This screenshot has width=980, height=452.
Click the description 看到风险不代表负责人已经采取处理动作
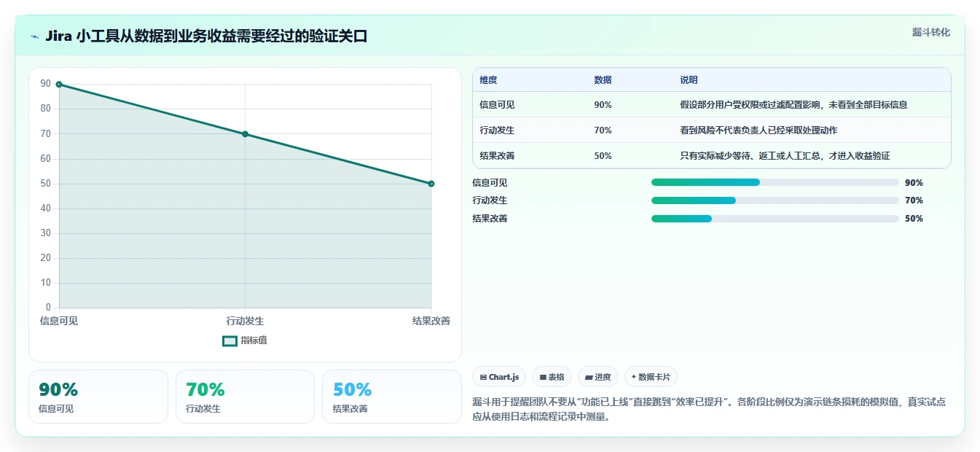pyautogui.click(x=758, y=130)
